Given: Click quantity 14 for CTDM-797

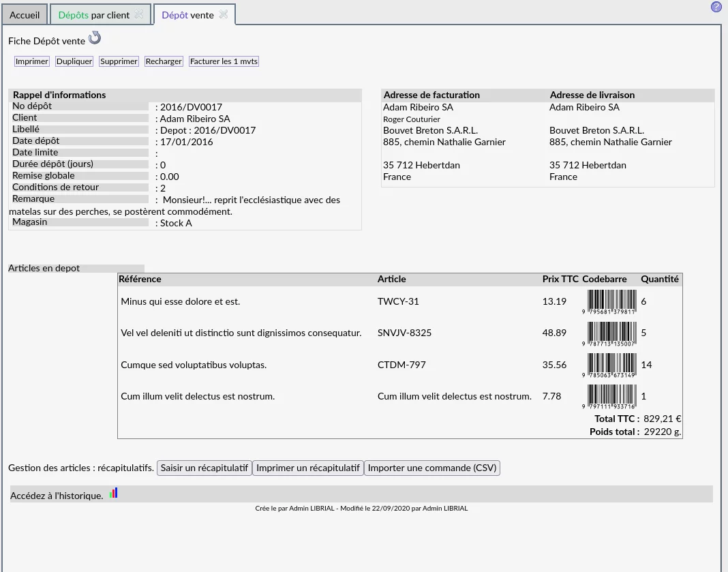Looking at the screenshot, I should pyautogui.click(x=646, y=365).
